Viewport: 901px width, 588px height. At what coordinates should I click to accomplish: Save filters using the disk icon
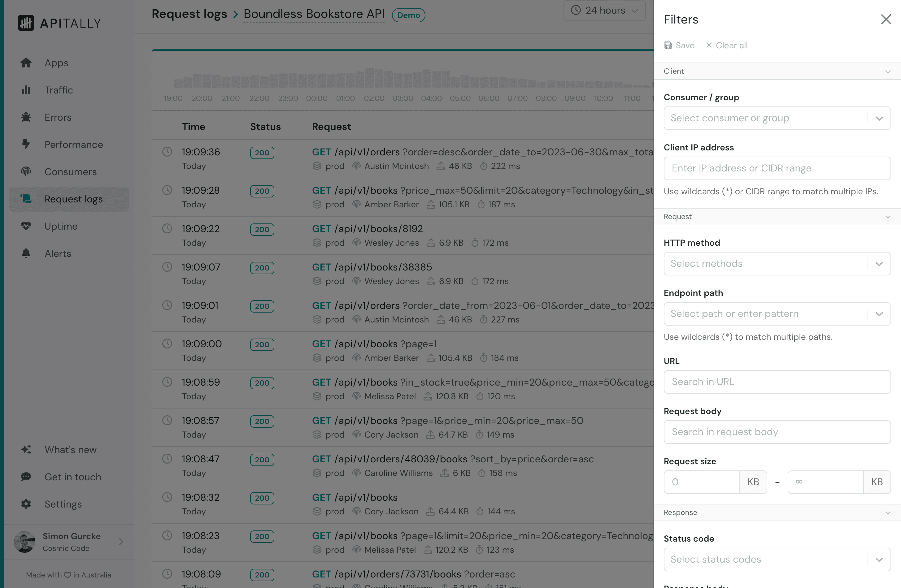pos(679,45)
